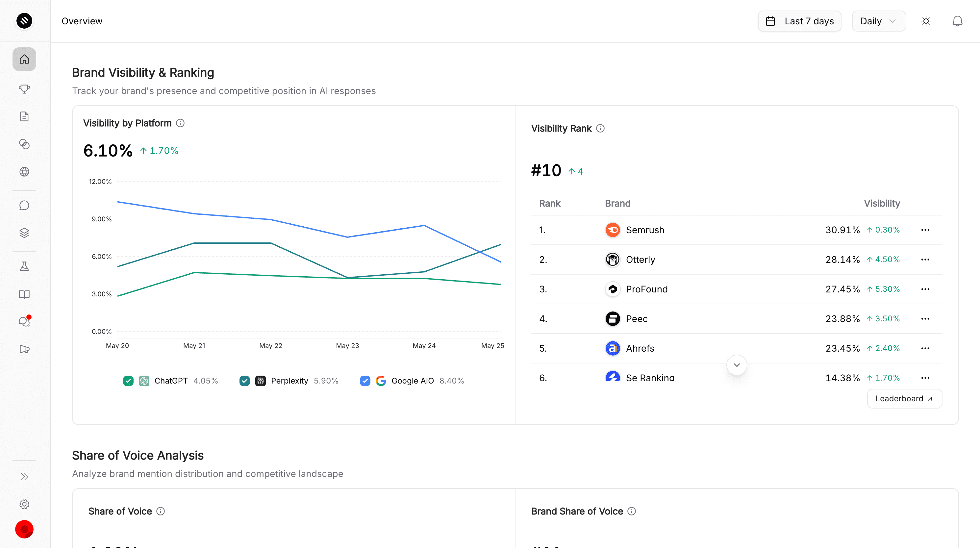The height and width of the screenshot is (548, 980).
Task: Open the overlapping circles sidebar icon
Action: tap(24, 144)
